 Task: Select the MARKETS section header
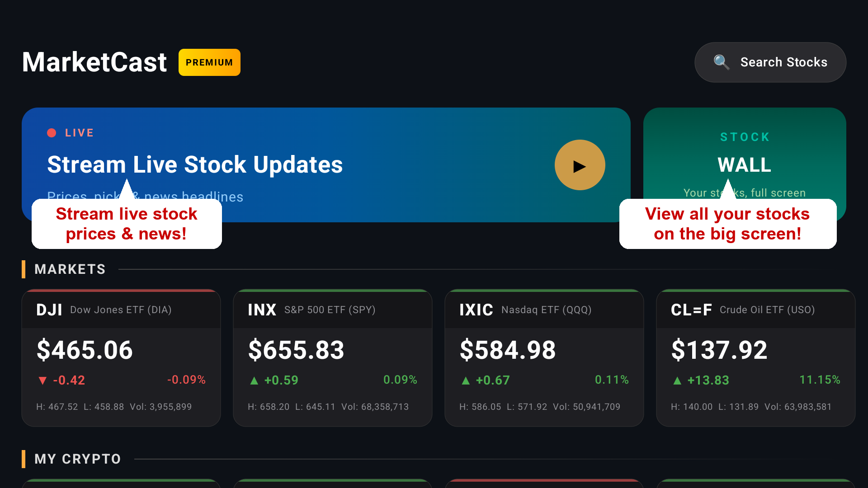[x=70, y=269]
